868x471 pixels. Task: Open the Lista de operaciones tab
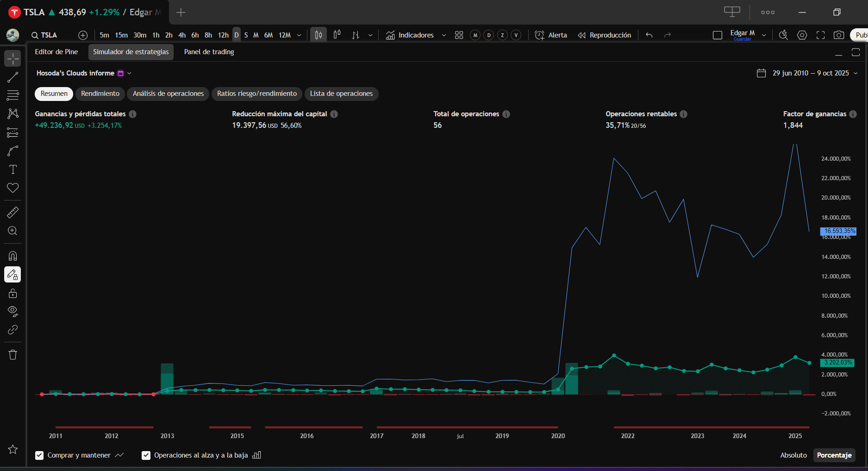click(x=341, y=94)
